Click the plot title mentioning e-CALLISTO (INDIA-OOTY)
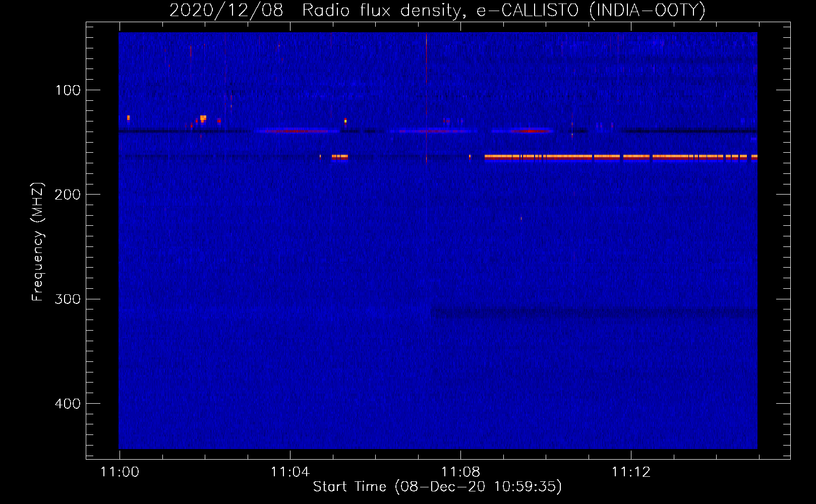The width and height of the screenshot is (816, 504). (x=437, y=10)
